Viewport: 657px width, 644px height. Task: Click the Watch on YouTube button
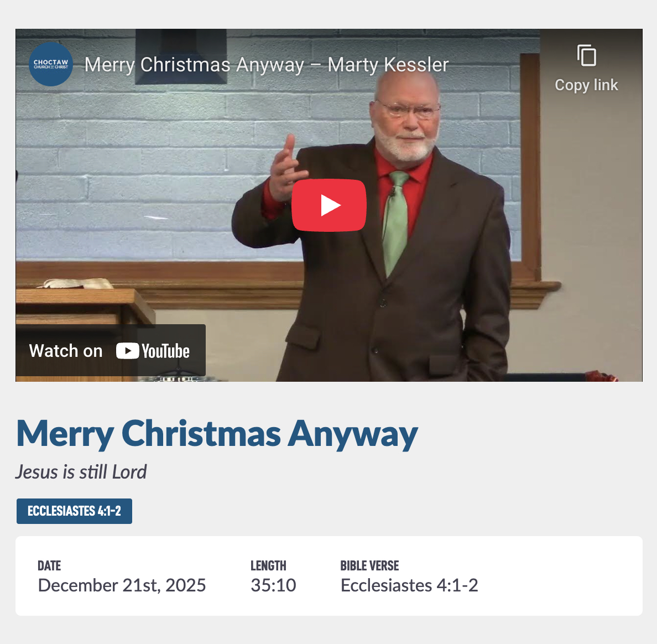click(x=111, y=351)
